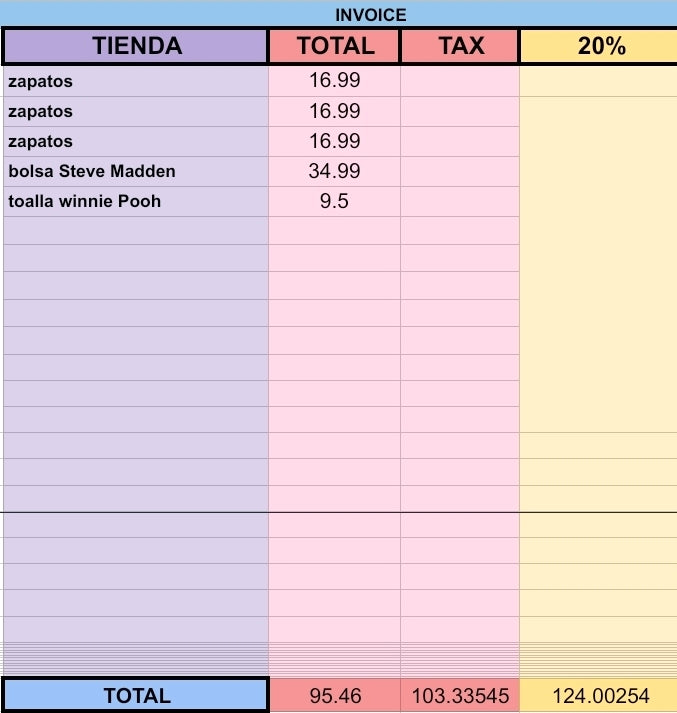Click the 20% column header
This screenshot has width=677, height=713.
[598, 46]
